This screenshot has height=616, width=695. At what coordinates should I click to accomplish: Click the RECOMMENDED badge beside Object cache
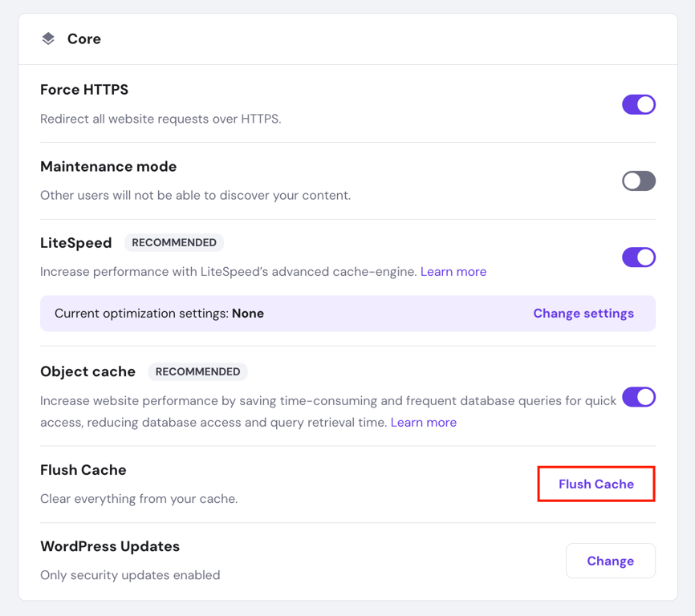[x=197, y=371]
